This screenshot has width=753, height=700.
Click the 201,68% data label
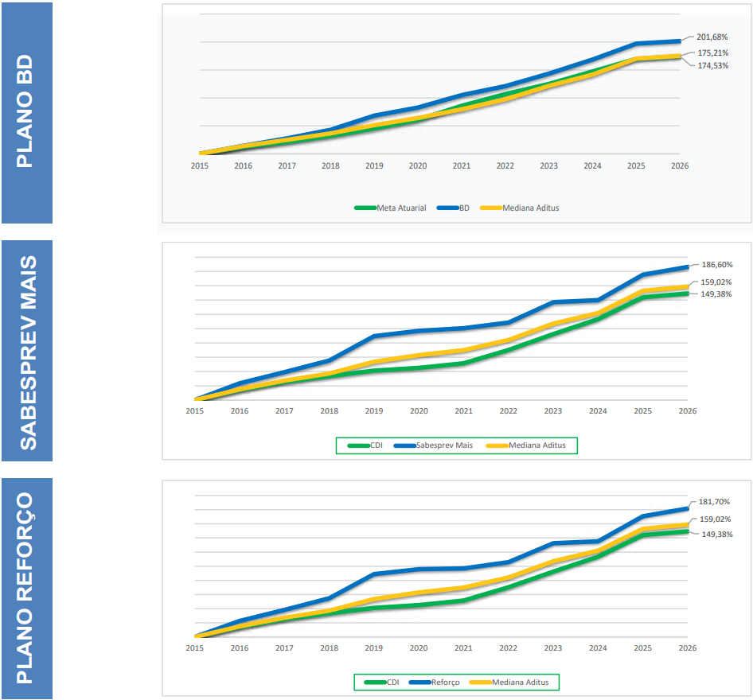pos(712,37)
